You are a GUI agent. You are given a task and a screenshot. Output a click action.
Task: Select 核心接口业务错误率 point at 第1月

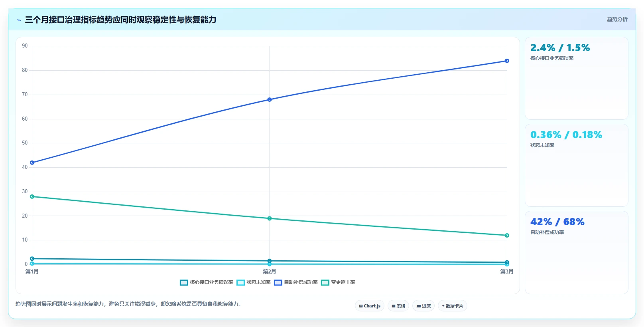tap(32, 259)
